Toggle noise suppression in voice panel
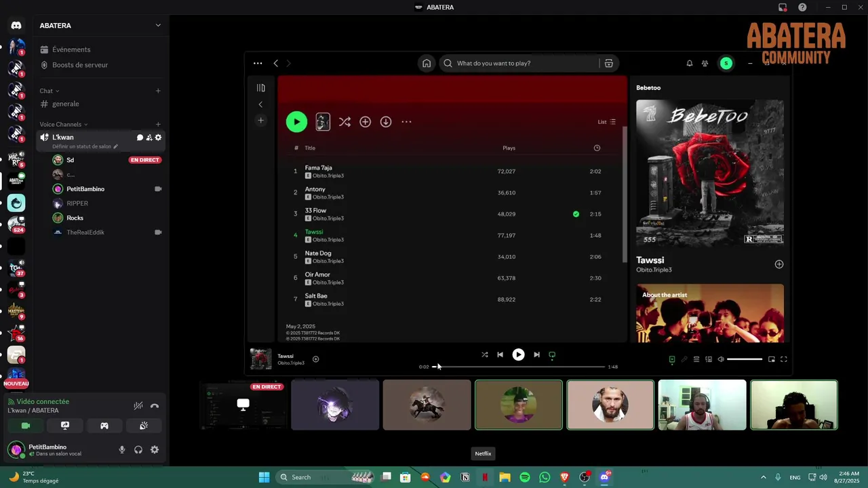 [138, 406]
